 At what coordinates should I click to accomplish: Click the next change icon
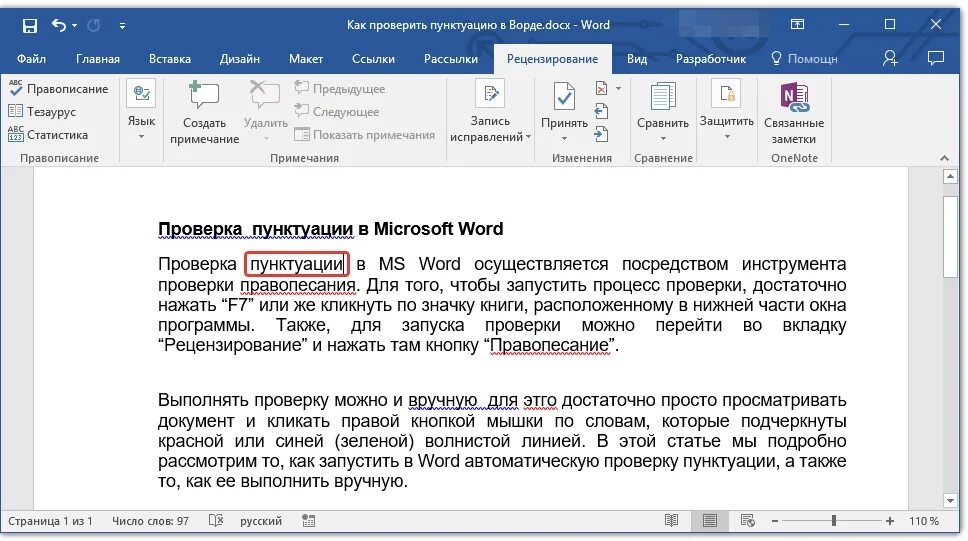pos(601,134)
